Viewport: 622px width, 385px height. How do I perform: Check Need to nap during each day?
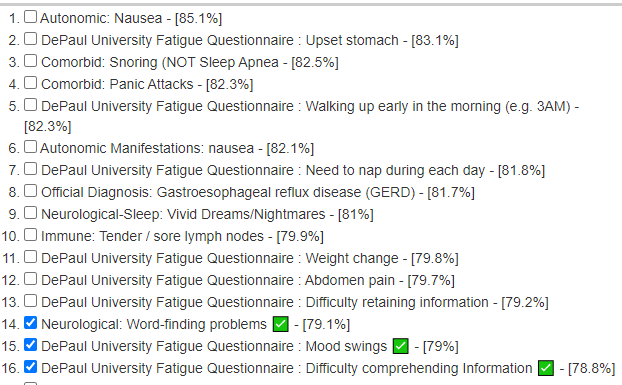pos(31,169)
